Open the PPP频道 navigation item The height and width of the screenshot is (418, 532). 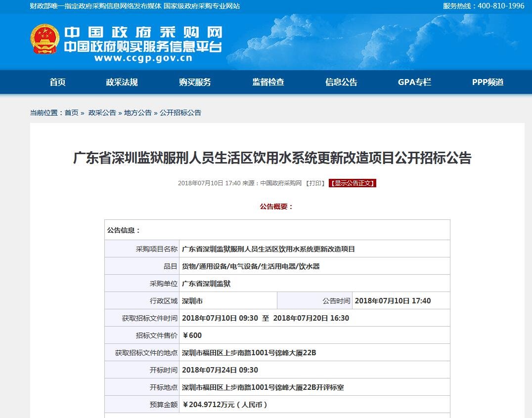point(488,82)
